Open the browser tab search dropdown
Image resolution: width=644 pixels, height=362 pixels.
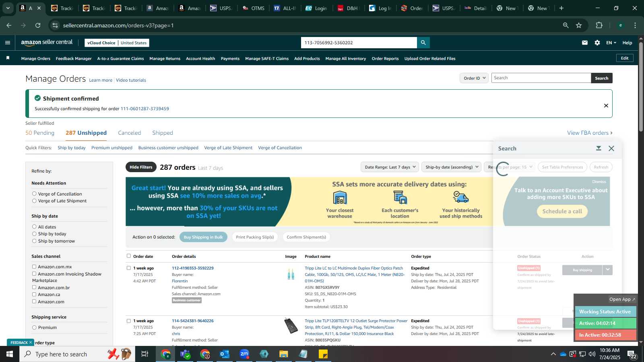point(8,8)
